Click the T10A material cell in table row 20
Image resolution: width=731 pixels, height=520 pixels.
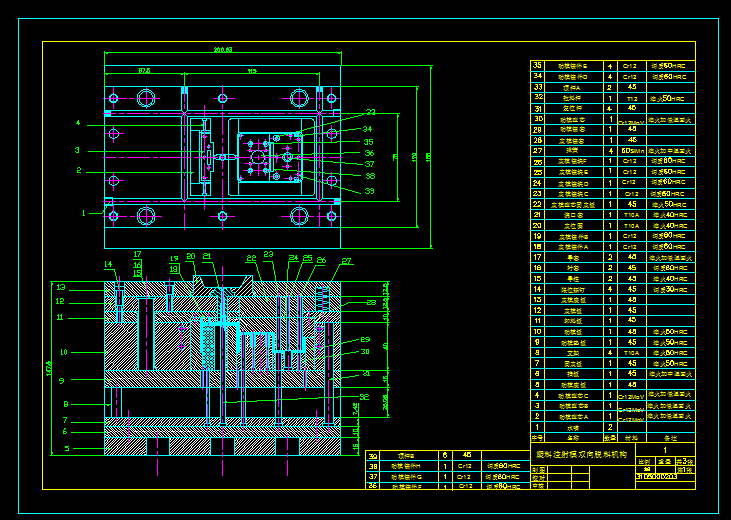click(x=632, y=226)
